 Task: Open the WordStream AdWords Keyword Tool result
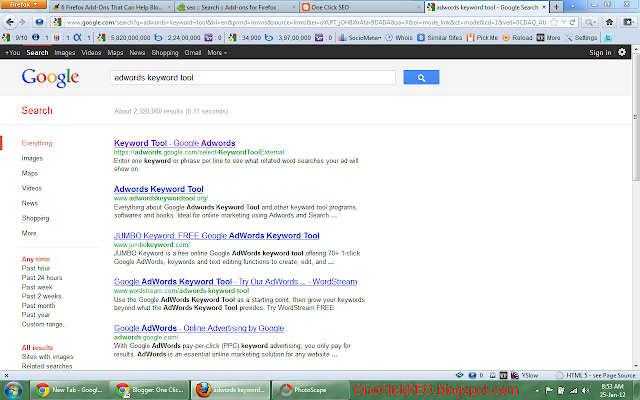[236, 282]
